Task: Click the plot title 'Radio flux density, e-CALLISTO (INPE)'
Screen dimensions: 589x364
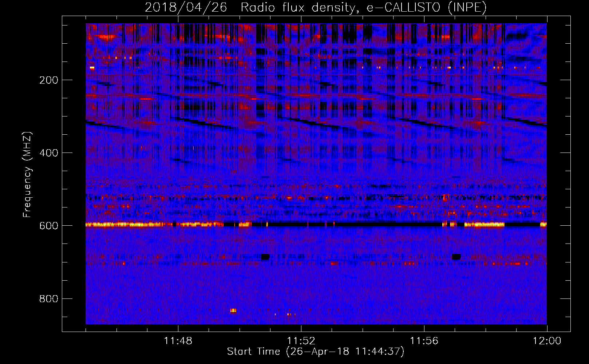Action: click(x=363, y=7)
